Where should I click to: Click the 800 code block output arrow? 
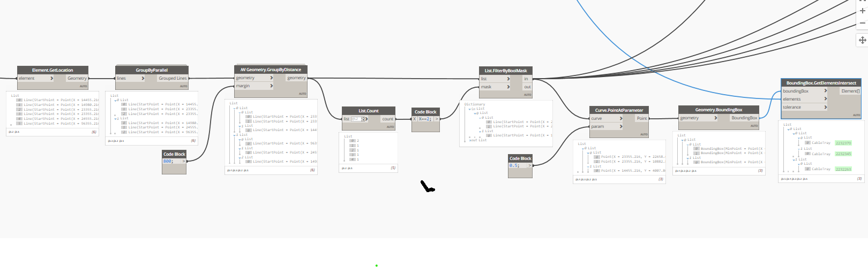tap(184, 161)
